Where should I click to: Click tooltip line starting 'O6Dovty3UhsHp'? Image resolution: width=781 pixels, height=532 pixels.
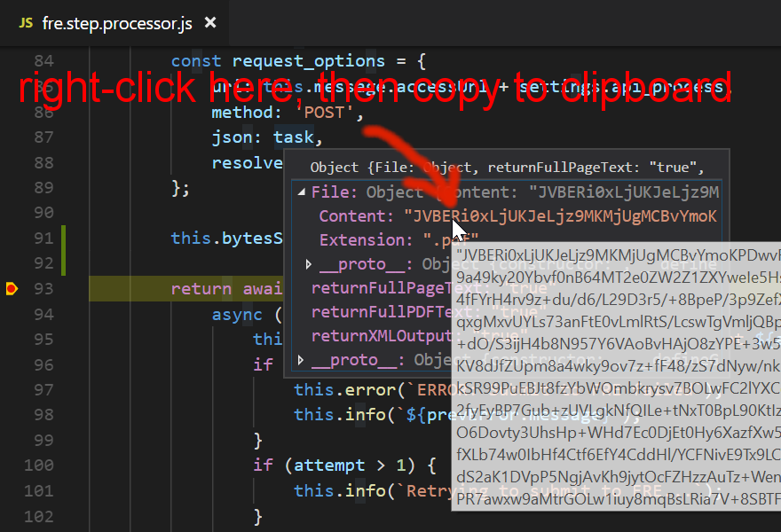coord(618,433)
